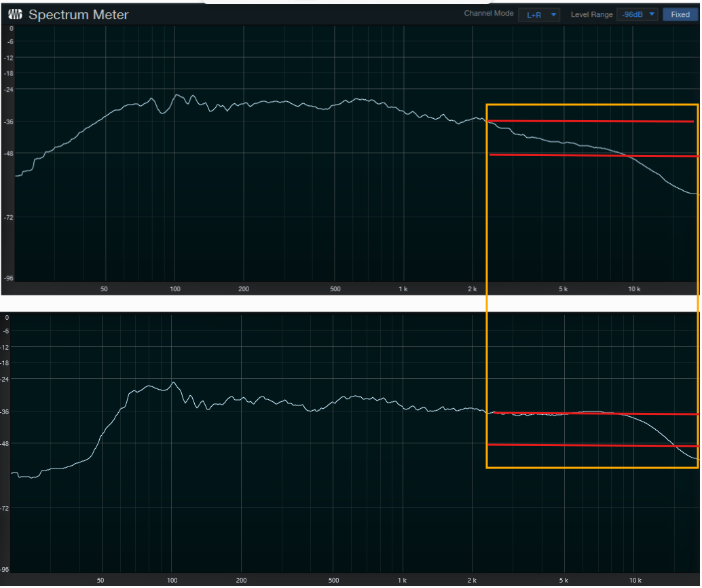Click the Channel Mode label
This screenshot has height=588, width=702.
pyautogui.click(x=488, y=14)
